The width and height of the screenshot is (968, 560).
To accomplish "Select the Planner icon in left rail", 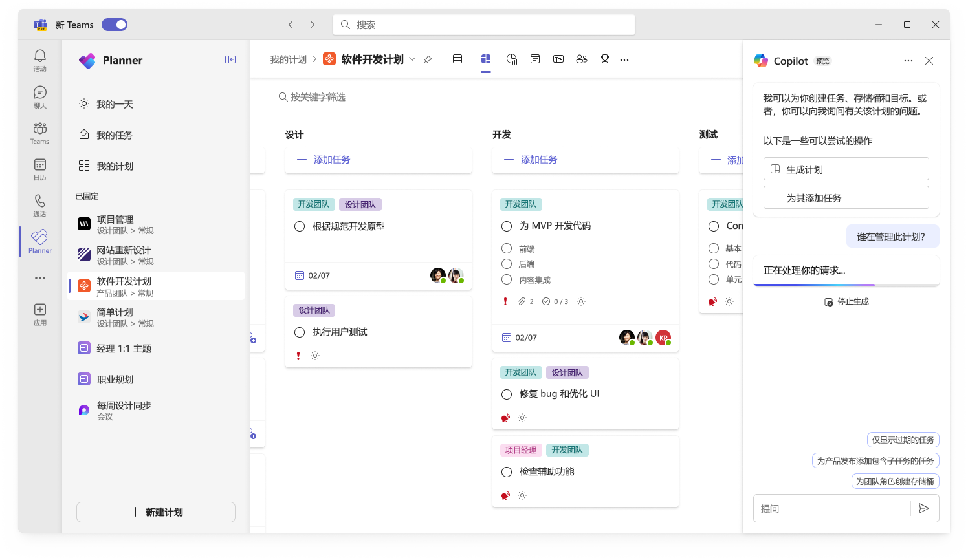I will click(x=39, y=237).
